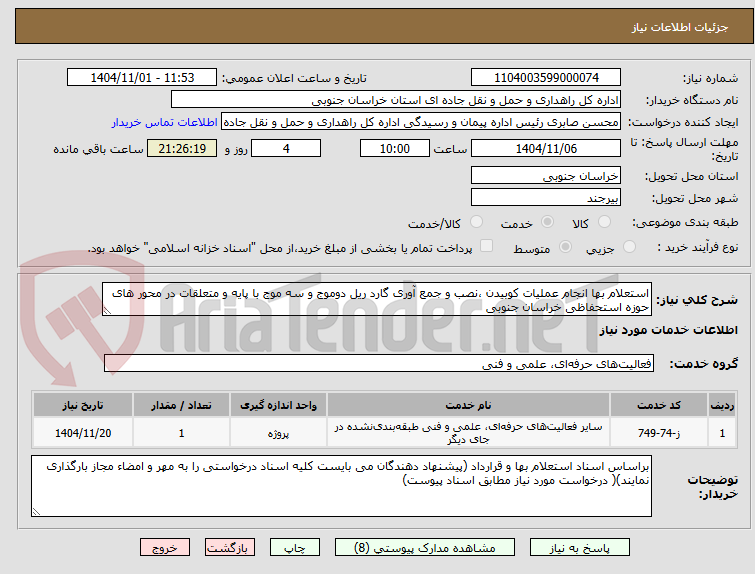Screen dimensions: 755x574
Task: Click the buyer notes textarea resize handle
Action: tap(36, 512)
